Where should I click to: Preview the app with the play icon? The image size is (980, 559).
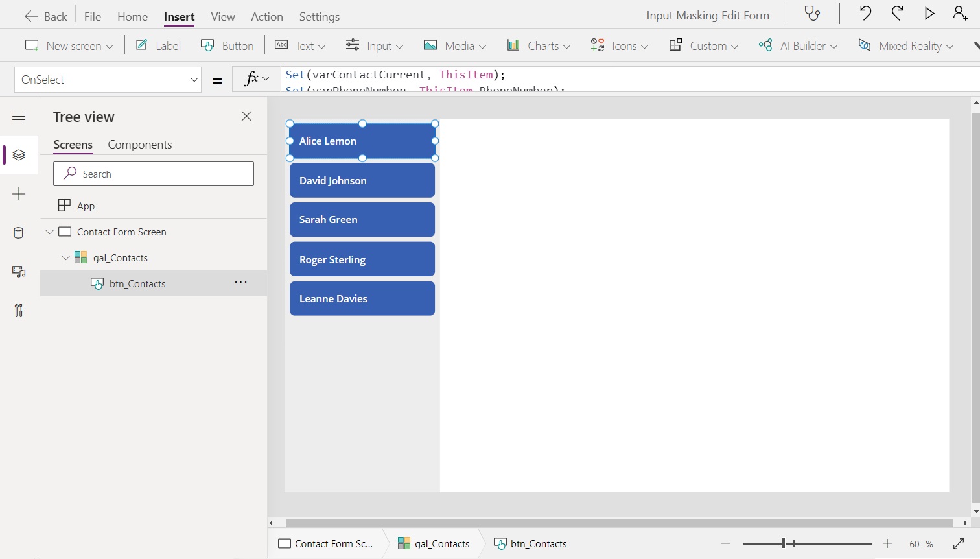[x=930, y=13]
